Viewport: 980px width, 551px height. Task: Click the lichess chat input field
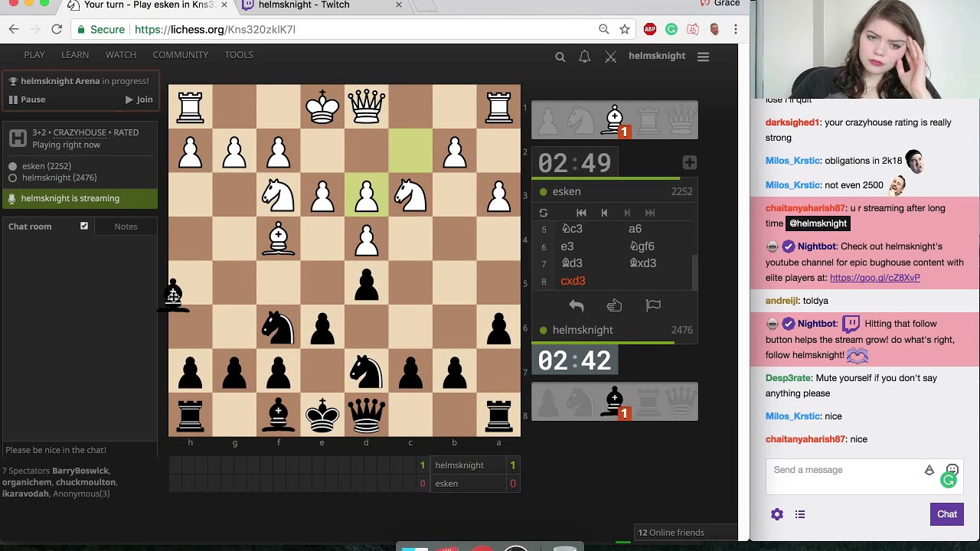coord(80,450)
